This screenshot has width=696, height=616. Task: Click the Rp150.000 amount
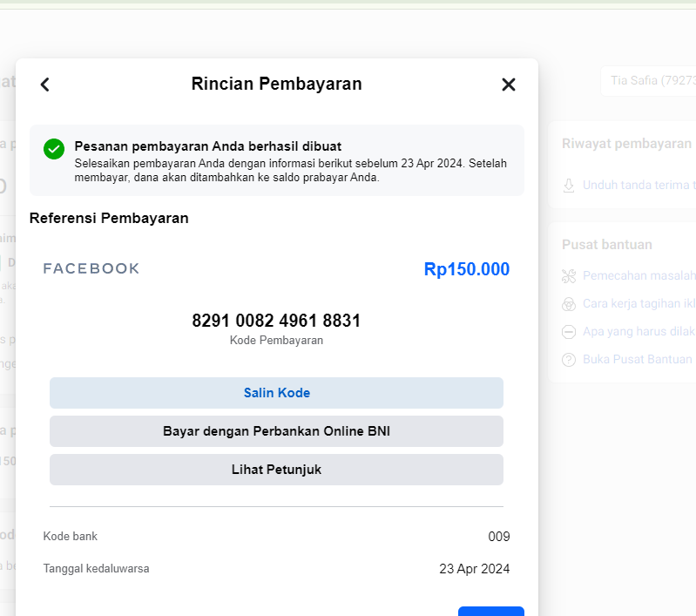467,269
